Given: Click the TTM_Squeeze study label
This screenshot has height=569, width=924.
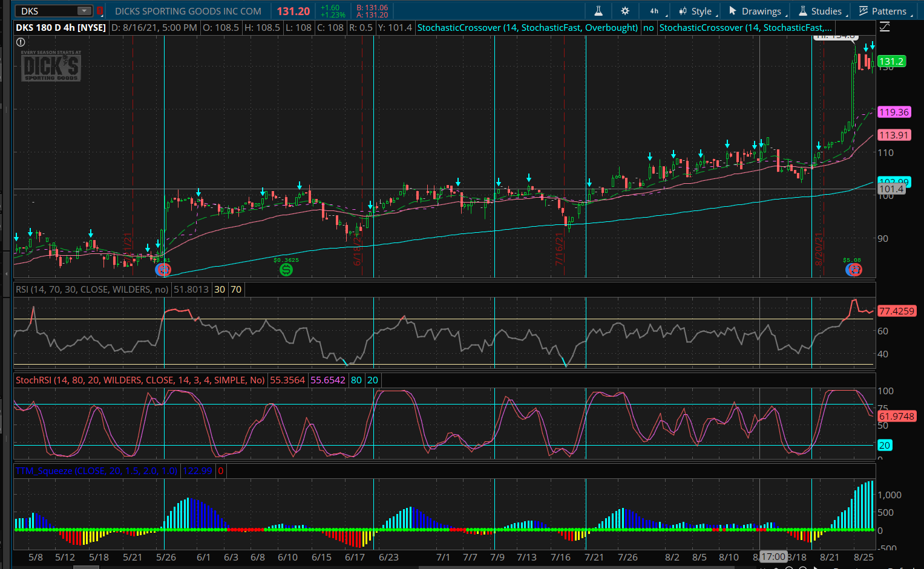Looking at the screenshot, I should tap(96, 471).
